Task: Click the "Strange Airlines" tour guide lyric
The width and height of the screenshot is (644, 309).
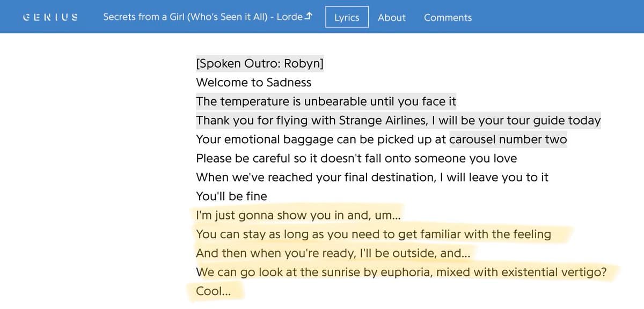Action: click(x=398, y=121)
